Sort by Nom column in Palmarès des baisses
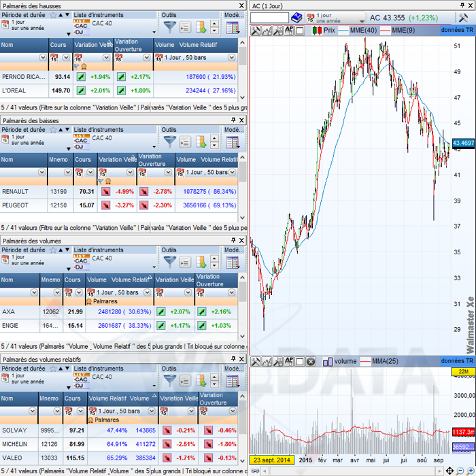The image size is (476, 476). coord(24,160)
